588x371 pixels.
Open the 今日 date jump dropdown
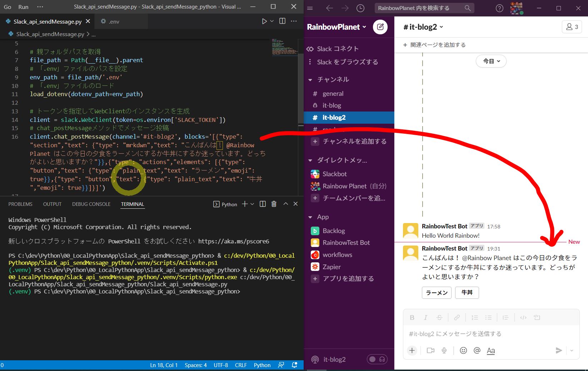click(x=491, y=61)
